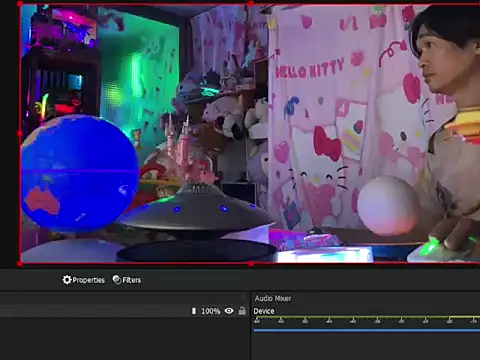Click the bottom center resize handle of source
The width and height of the screenshot is (480, 360).
[x=251, y=264]
